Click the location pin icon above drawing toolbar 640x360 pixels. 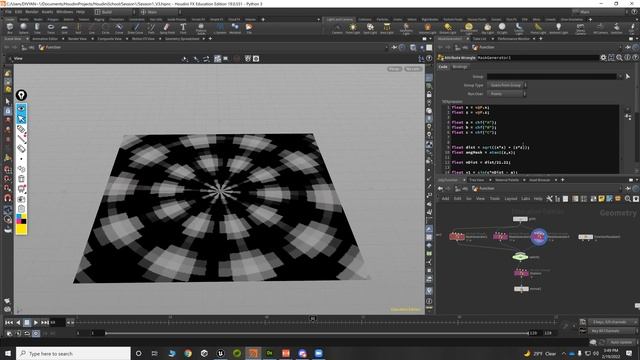(21, 95)
